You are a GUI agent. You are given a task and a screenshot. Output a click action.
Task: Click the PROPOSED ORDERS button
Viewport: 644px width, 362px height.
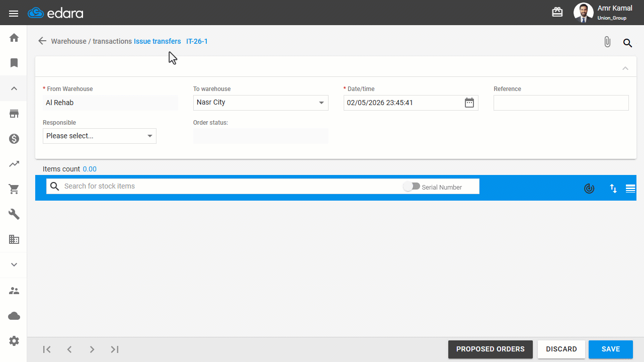[491, 349]
